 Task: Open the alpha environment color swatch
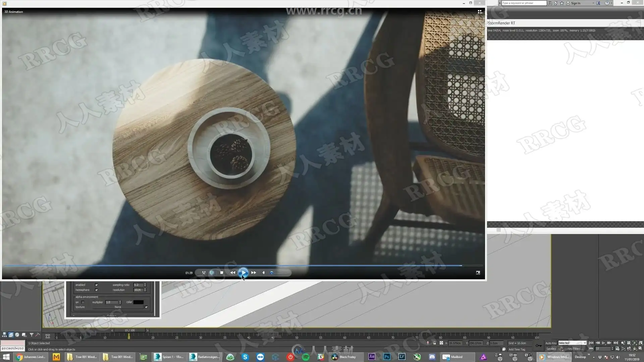point(138,302)
